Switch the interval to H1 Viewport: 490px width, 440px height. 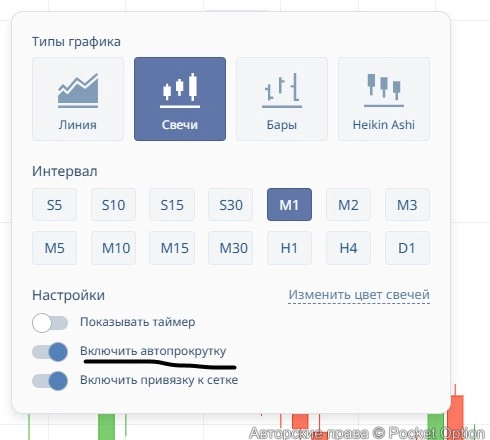[289, 248]
